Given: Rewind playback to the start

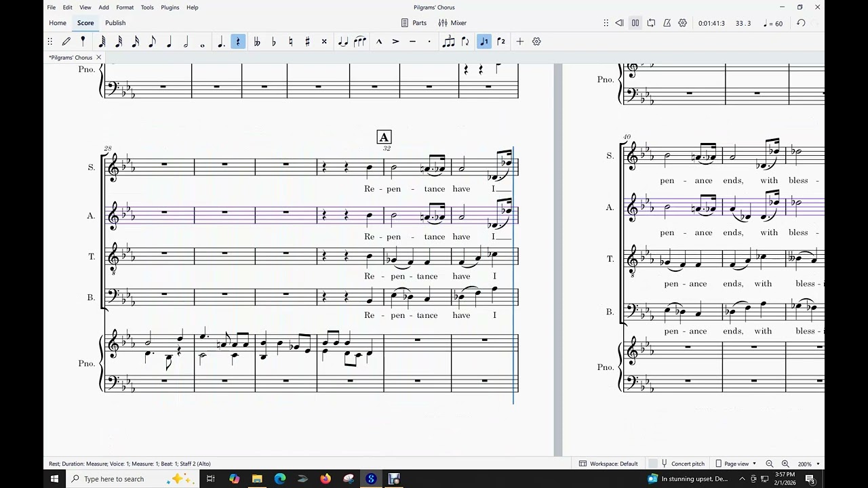Looking at the screenshot, I should coord(619,23).
